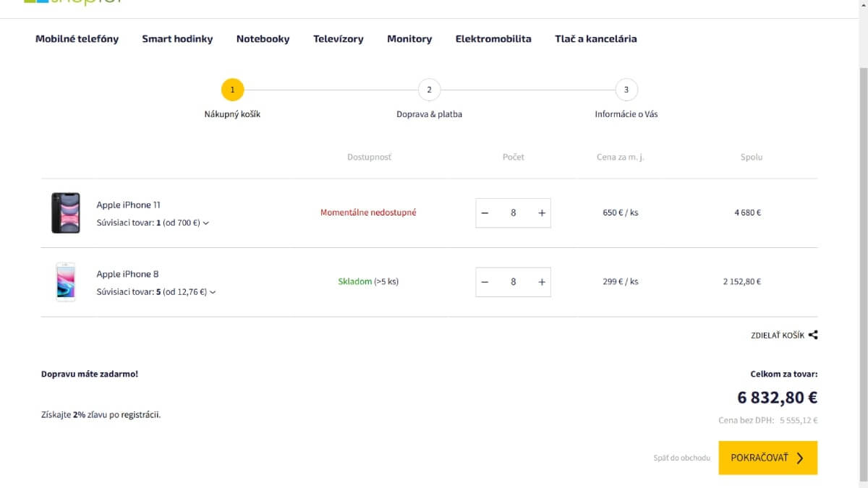Click the 2 152,80 € row total
Image resolution: width=868 pixels, height=488 pixels.
tap(742, 282)
